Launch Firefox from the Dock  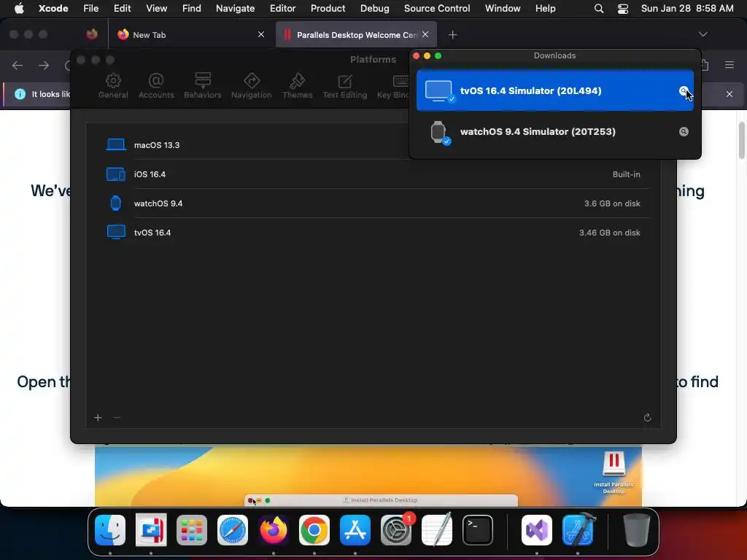(x=274, y=530)
